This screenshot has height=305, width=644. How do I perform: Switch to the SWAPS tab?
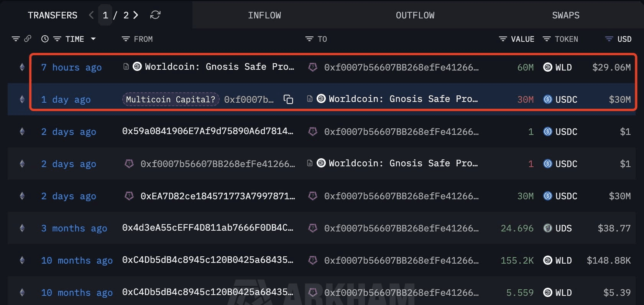click(x=566, y=15)
